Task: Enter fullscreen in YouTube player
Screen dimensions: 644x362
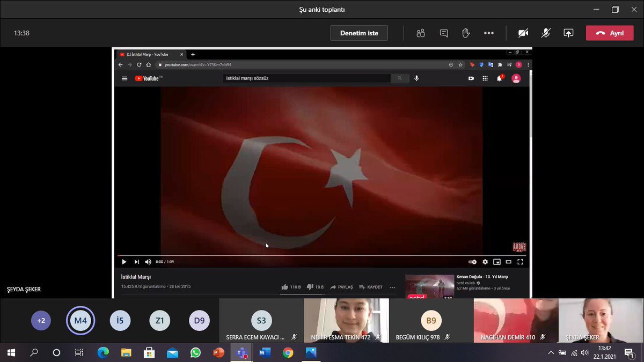Action: pyautogui.click(x=519, y=262)
